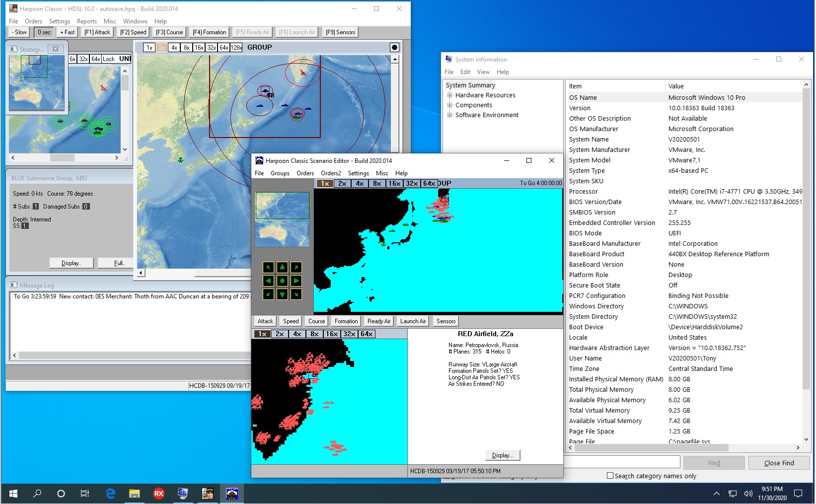The image size is (816, 504).
Task: Open the Orders2 menu in Scenario Editor
Action: pos(331,173)
